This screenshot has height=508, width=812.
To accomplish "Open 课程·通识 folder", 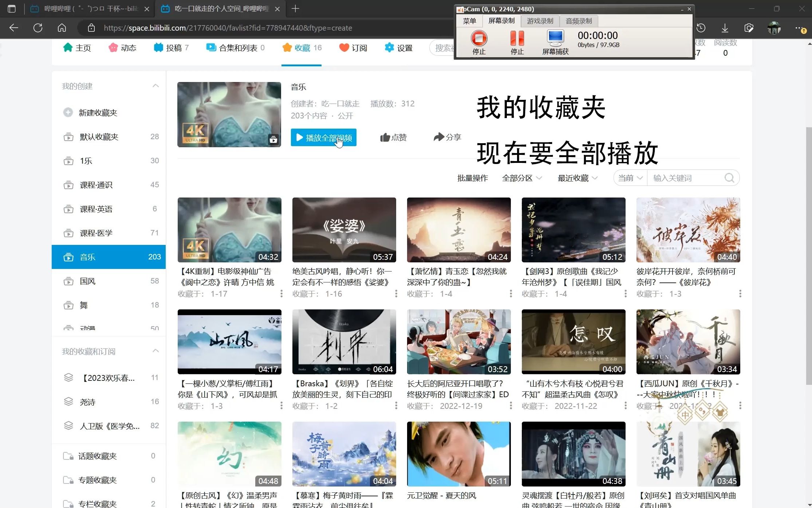I will click(109, 185).
